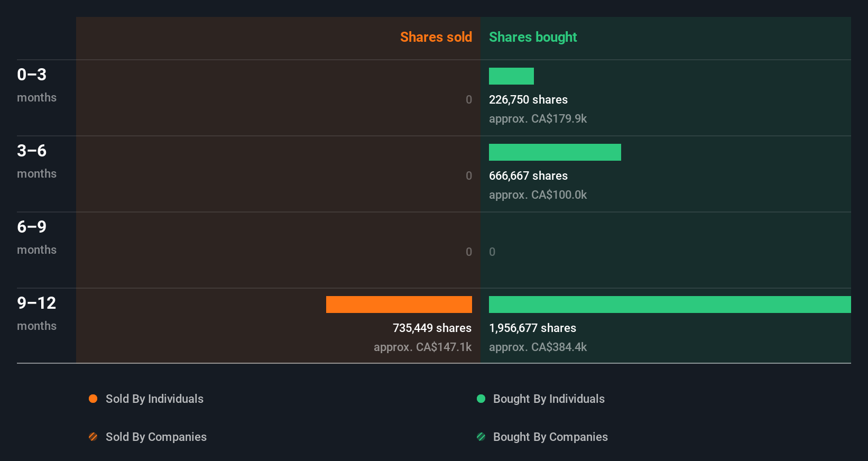This screenshot has height=461, width=868.
Task: Click the orange 9–12 months sold bar
Action: pos(399,305)
